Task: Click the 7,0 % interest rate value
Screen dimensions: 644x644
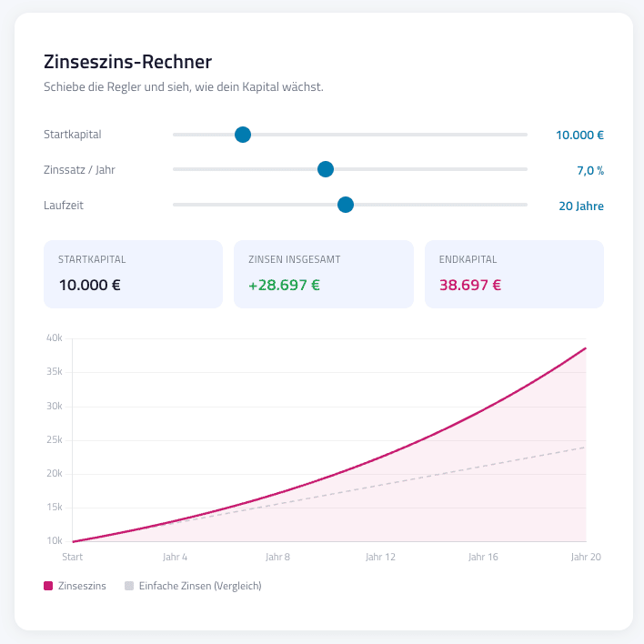Action: pyautogui.click(x=589, y=170)
